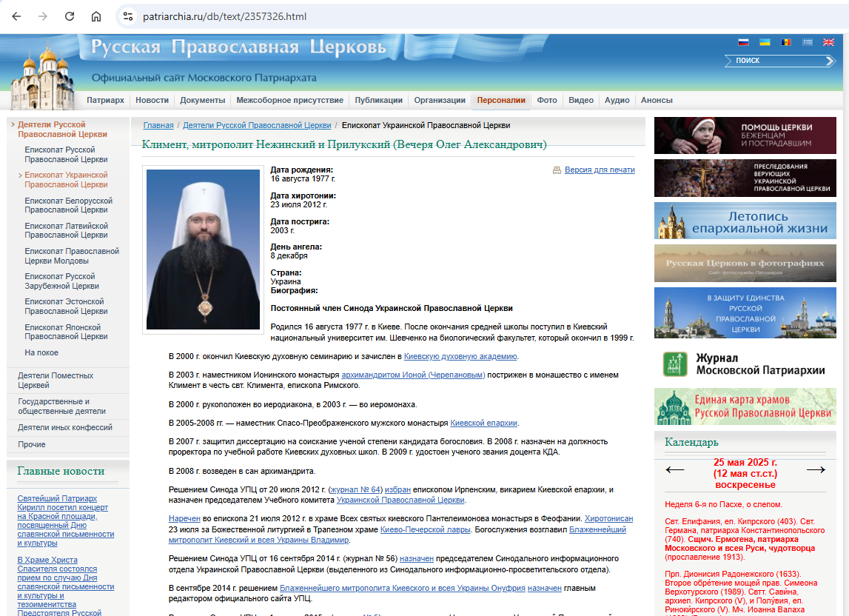
Task: Open the Новости menu item
Action: [x=152, y=100]
